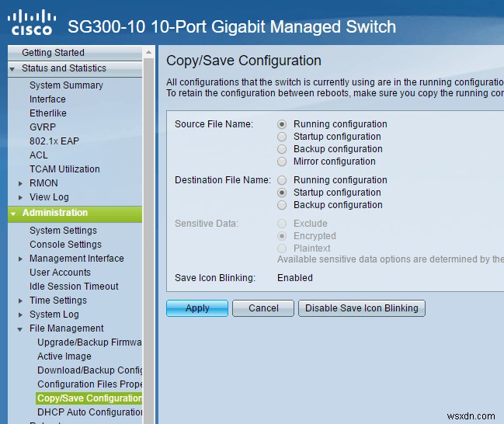Image resolution: width=504 pixels, height=424 pixels.
Task: Open Idle Session Timeout page
Action: tap(74, 287)
